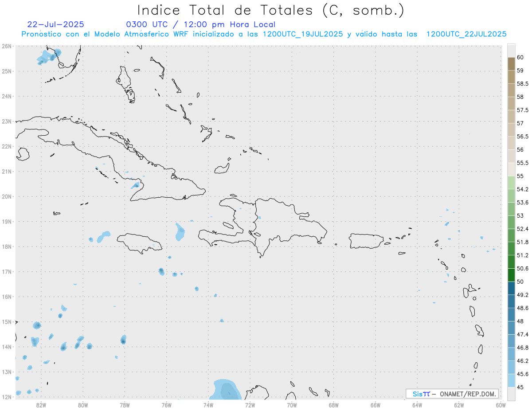Click the "55.5" value on the color scale

pos(523,163)
